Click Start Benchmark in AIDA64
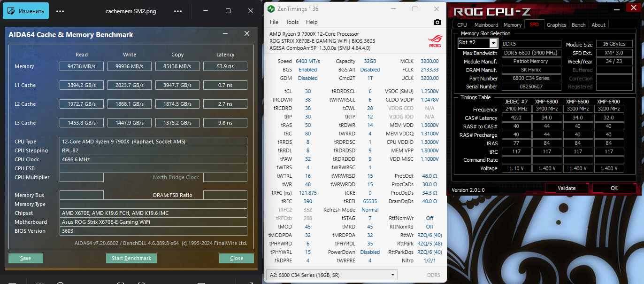Screen dimensions: 644x284 (x=131, y=258)
